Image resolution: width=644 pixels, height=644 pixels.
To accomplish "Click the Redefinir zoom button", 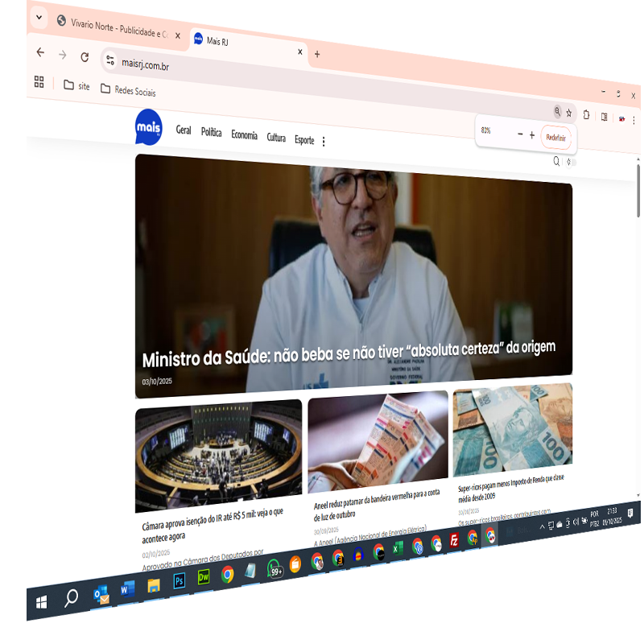I will click(x=555, y=138).
